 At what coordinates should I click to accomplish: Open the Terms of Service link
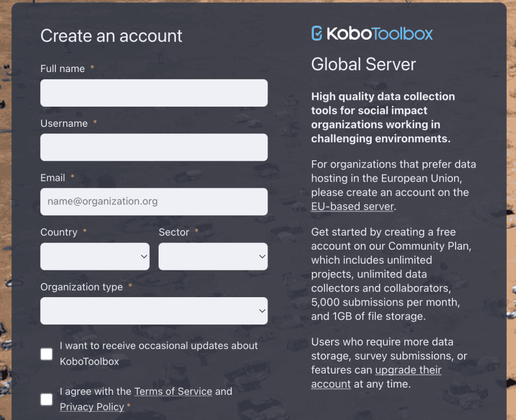tap(173, 392)
